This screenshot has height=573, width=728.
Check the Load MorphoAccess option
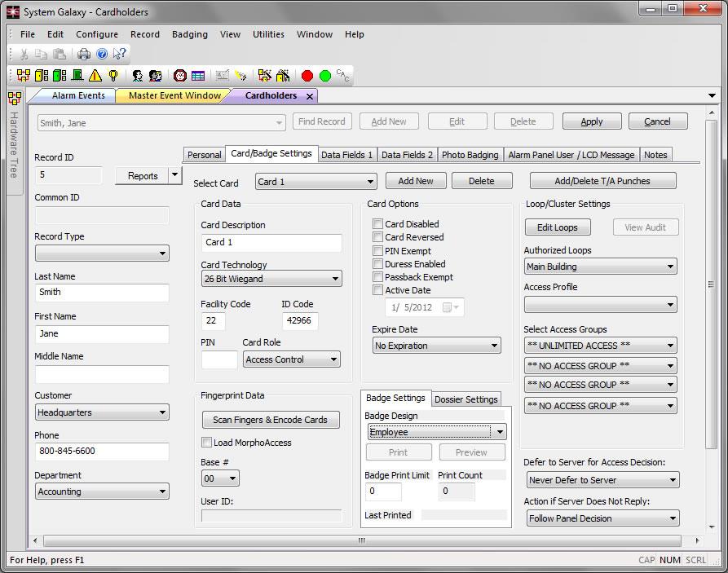coord(207,443)
